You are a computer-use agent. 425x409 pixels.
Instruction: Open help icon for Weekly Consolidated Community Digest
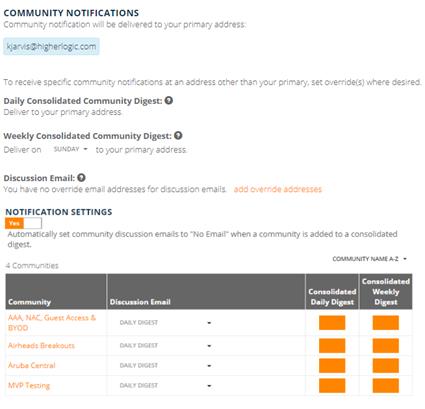pos(178,135)
